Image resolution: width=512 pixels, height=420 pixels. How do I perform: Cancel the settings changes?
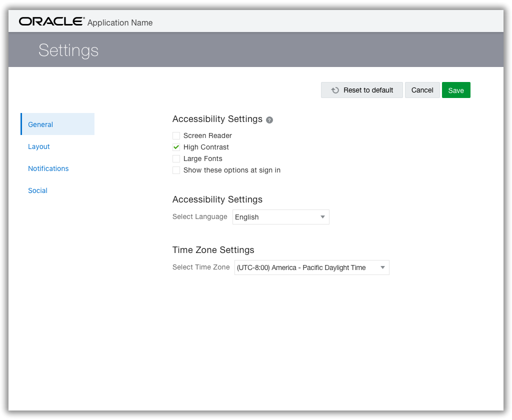click(422, 90)
